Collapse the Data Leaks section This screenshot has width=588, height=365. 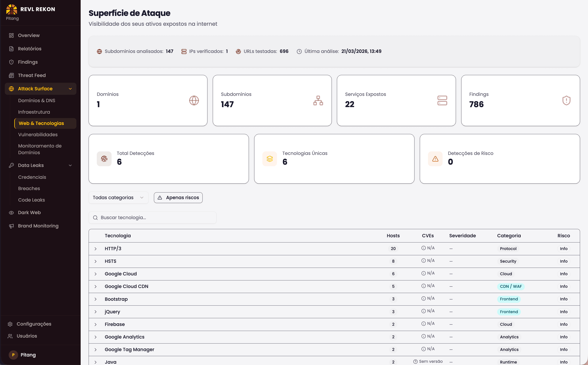70,165
